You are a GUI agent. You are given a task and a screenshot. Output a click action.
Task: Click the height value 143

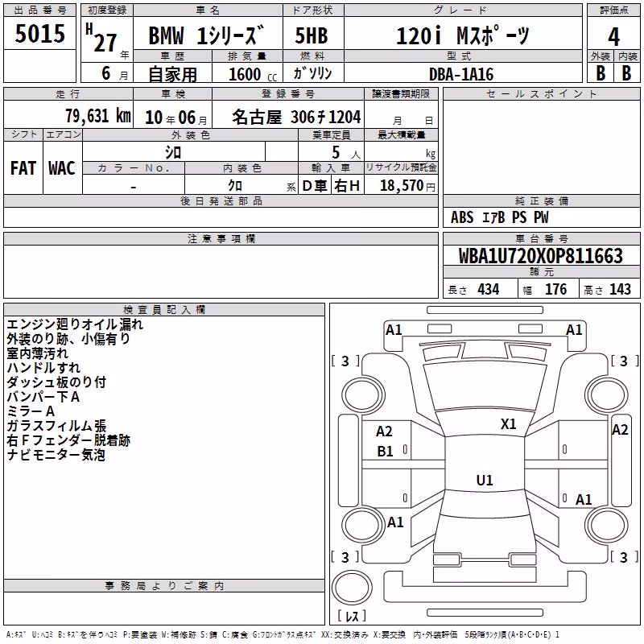[x=620, y=290]
